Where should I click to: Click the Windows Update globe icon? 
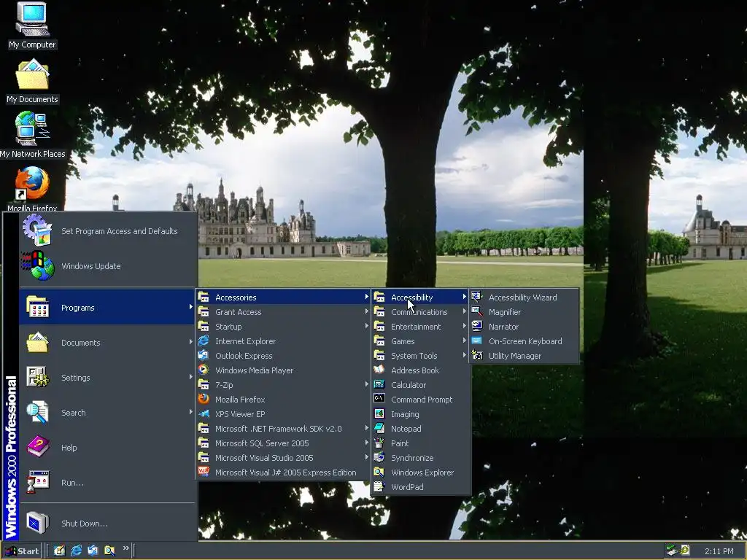point(38,265)
